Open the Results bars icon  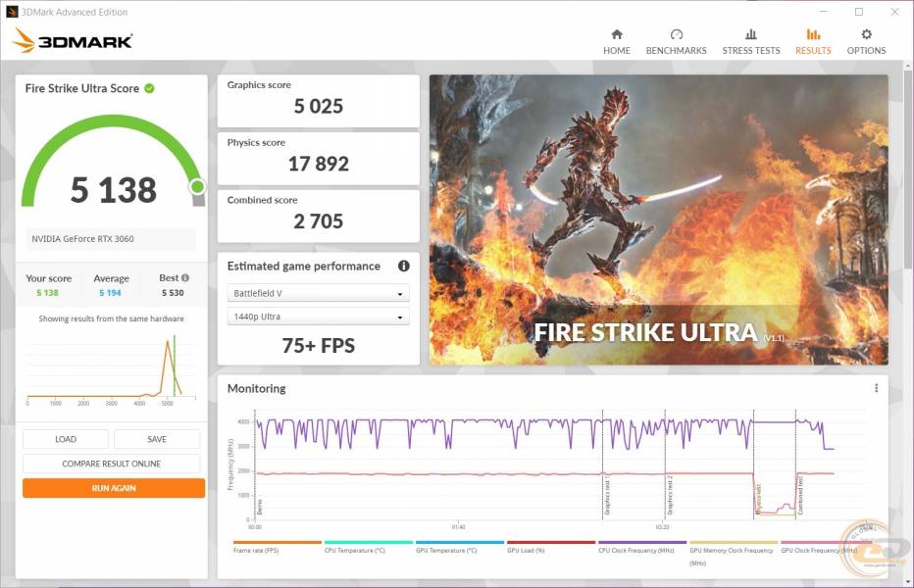[813, 34]
